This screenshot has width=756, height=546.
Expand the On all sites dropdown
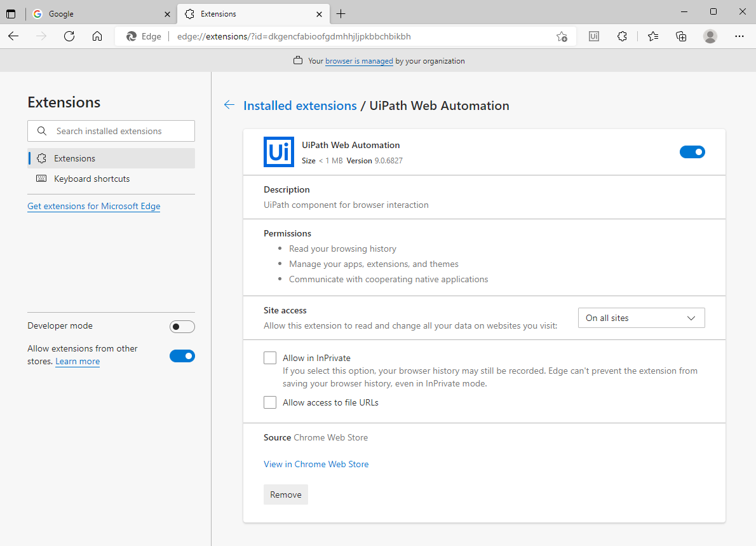[641, 318]
